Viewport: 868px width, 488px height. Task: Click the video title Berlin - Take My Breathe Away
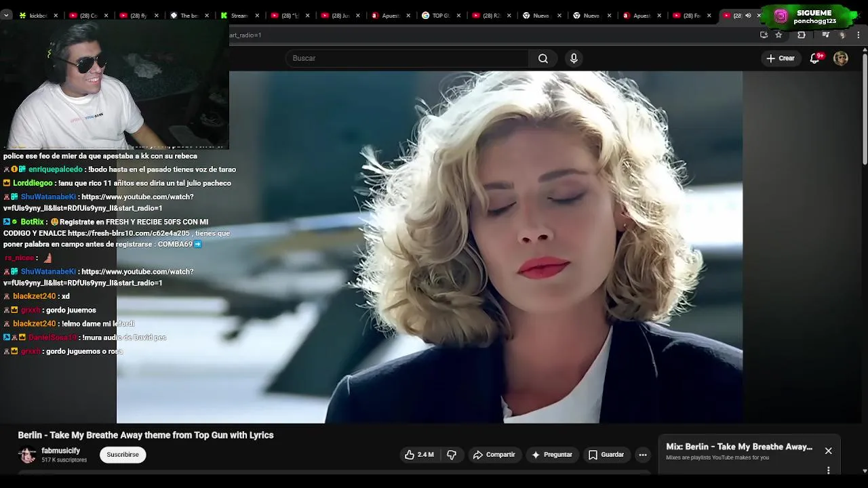point(146,435)
